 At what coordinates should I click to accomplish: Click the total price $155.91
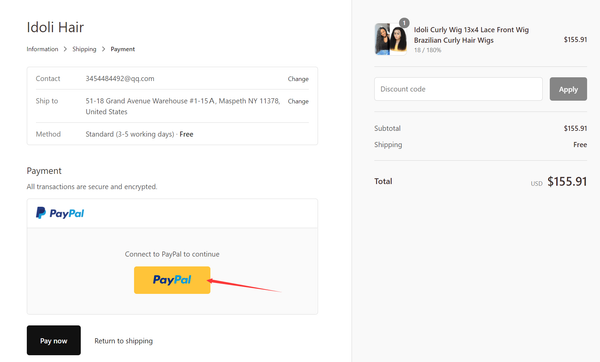pos(567,181)
